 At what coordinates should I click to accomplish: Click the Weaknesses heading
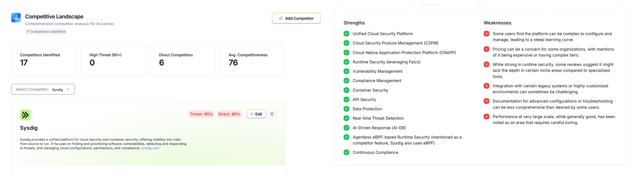[x=497, y=23]
